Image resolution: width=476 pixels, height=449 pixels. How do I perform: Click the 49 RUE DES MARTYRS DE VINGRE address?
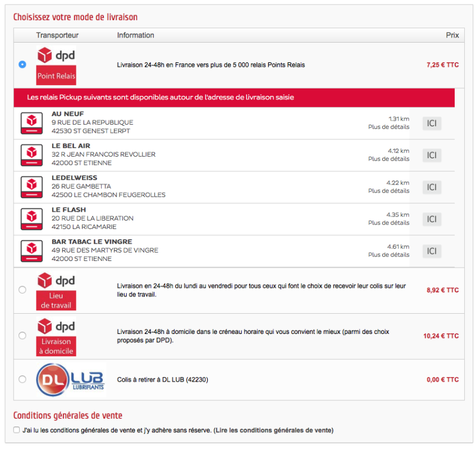point(105,250)
